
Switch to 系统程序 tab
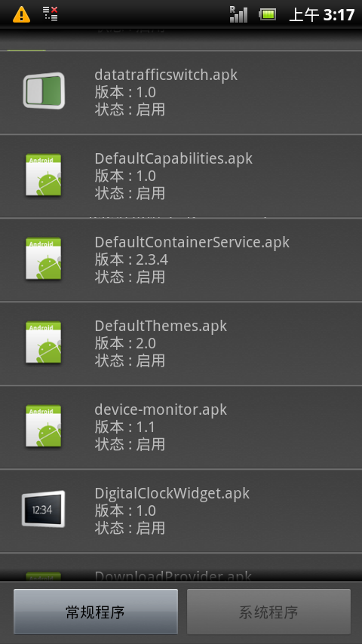[x=268, y=612]
